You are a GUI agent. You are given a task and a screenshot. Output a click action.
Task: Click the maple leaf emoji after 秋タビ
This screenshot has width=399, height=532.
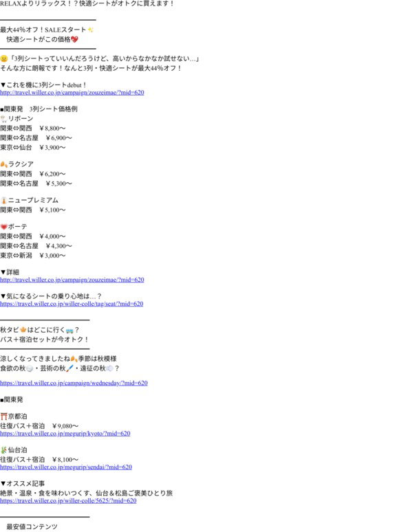point(23,330)
